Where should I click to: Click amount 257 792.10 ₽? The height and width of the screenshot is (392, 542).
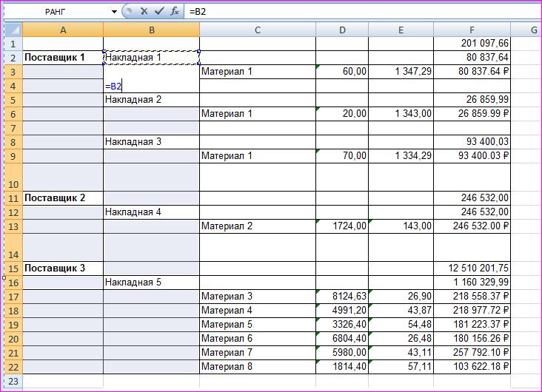[x=472, y=353]
